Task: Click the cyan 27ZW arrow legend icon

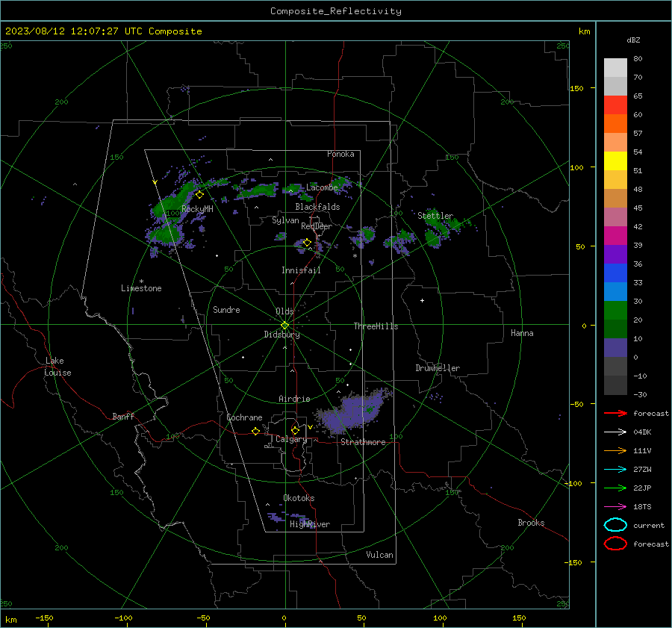Action: coord(615,470)
